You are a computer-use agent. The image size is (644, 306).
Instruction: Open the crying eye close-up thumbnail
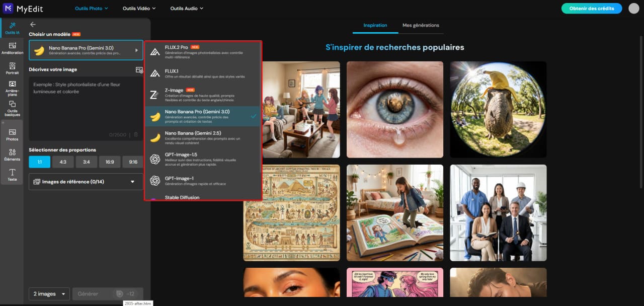395,109
